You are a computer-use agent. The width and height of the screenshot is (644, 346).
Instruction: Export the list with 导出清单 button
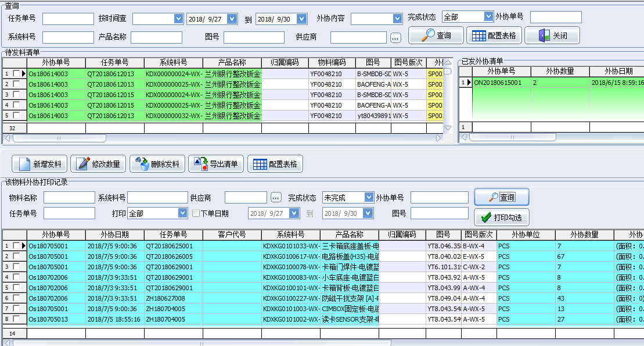[x=216, y=164]
